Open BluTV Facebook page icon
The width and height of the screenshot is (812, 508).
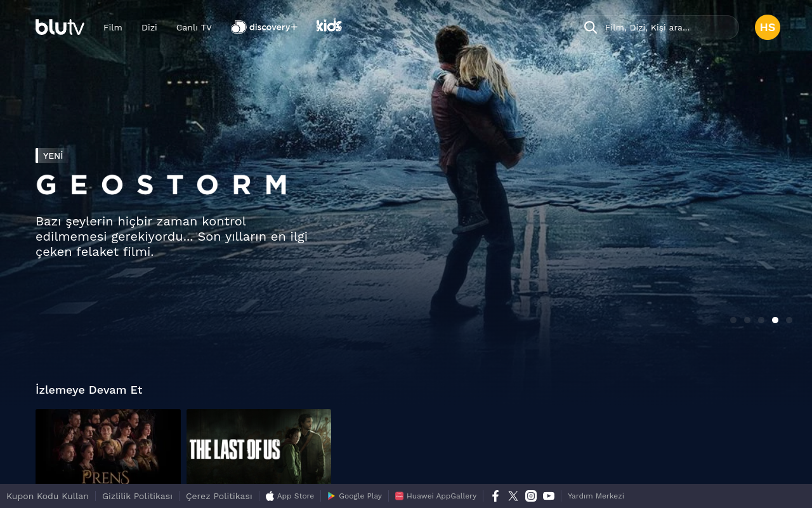[x=495, y=496]
